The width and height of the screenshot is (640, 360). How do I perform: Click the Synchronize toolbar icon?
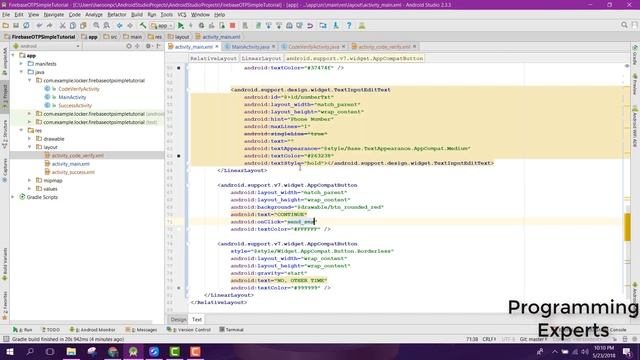(26, 25)
